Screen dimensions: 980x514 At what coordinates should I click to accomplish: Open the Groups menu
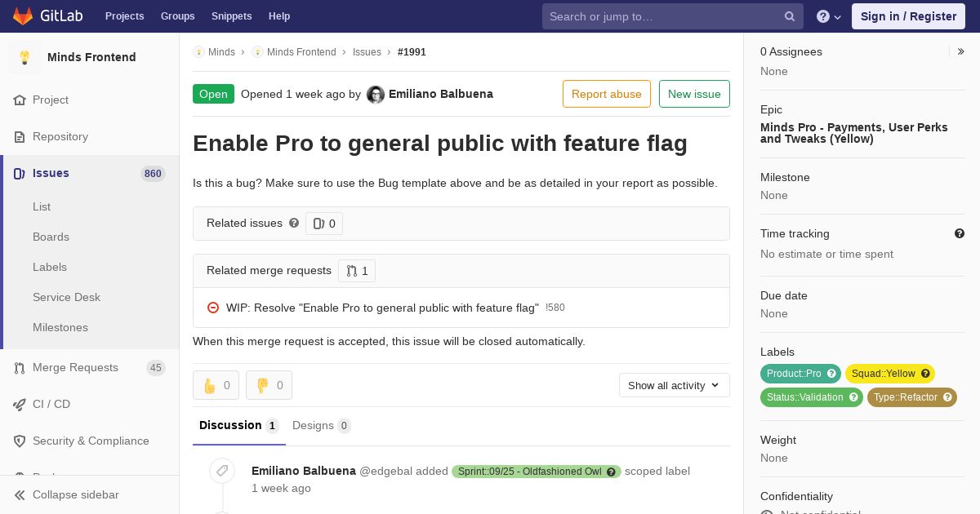point(177,16)
